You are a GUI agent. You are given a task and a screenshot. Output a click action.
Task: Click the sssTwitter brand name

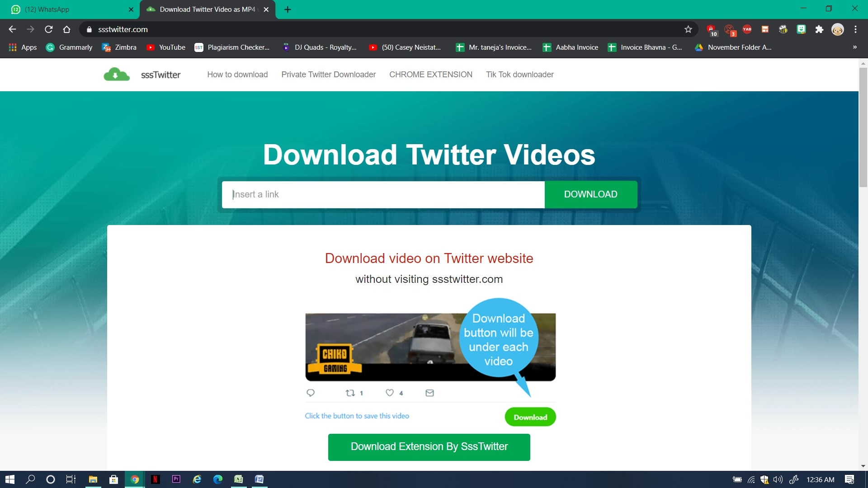point(160,75)
